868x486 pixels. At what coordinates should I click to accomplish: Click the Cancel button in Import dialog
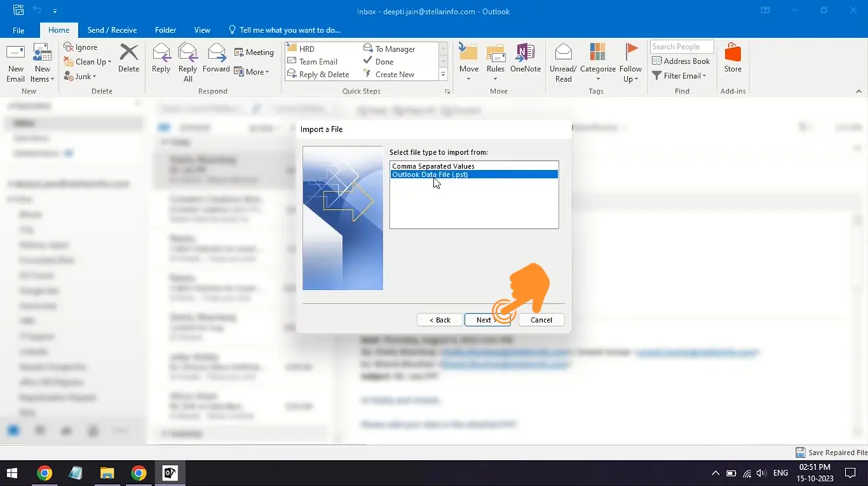[541, 320]
